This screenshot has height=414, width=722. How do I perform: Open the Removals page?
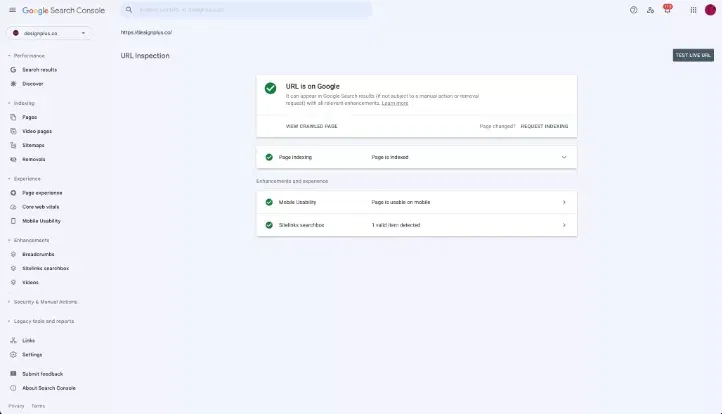[34, 159]
